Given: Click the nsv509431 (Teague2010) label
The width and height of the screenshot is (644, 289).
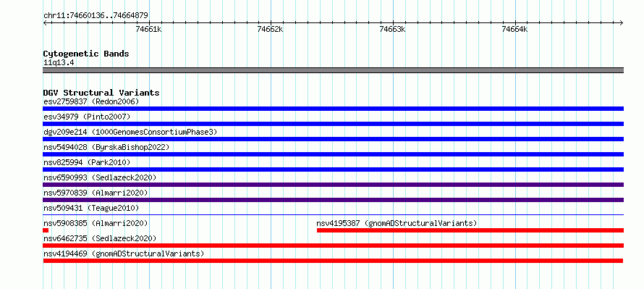Looking at the screenshot, I should 91,208.
